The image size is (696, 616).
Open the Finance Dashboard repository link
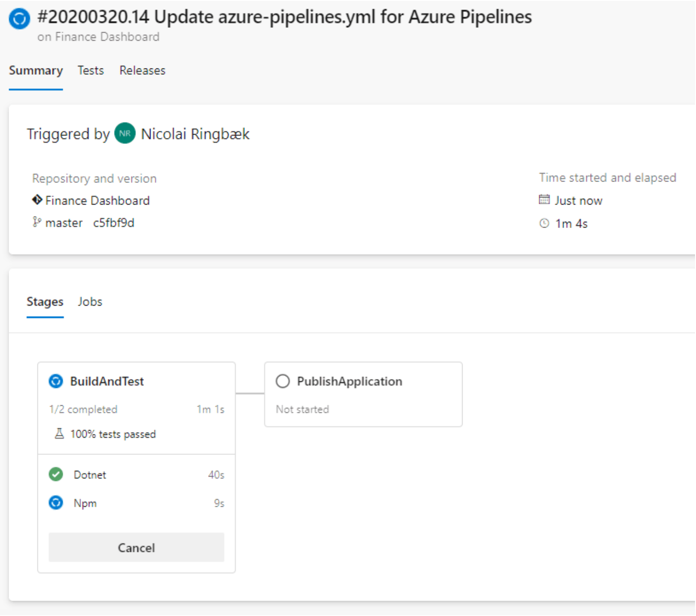[97, 200]
